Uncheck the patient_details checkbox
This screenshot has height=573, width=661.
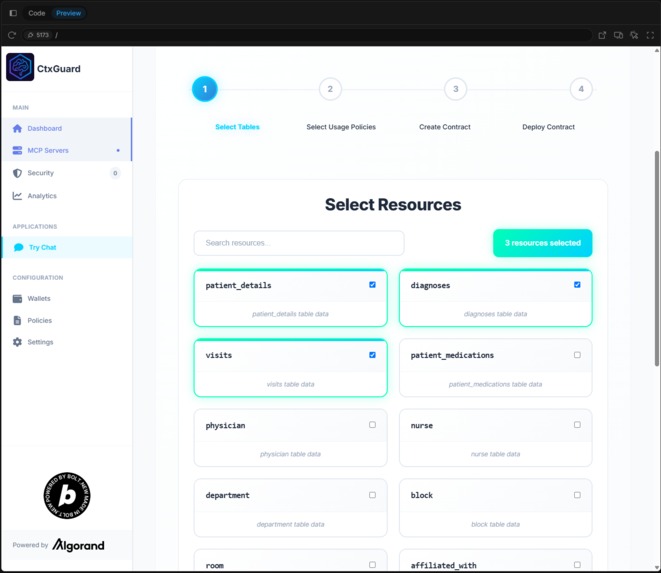coord(372,285)
